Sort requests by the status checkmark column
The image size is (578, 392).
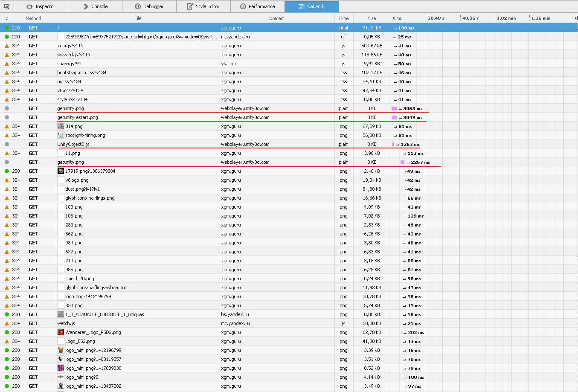7,18
